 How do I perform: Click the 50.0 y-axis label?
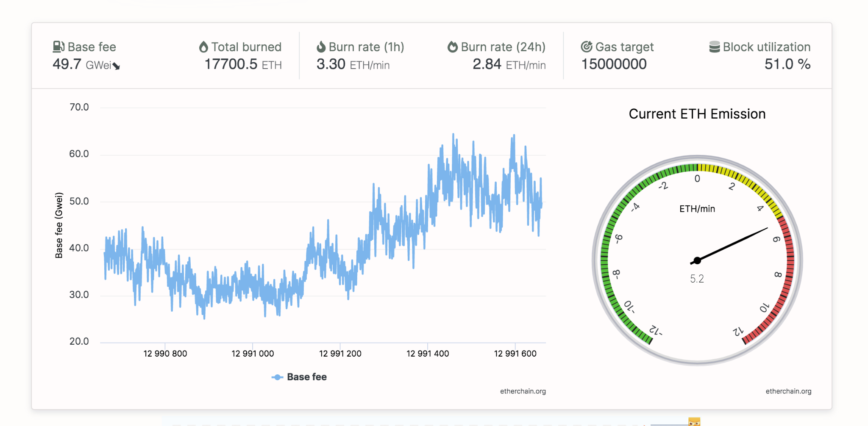(x=79, y=201)
